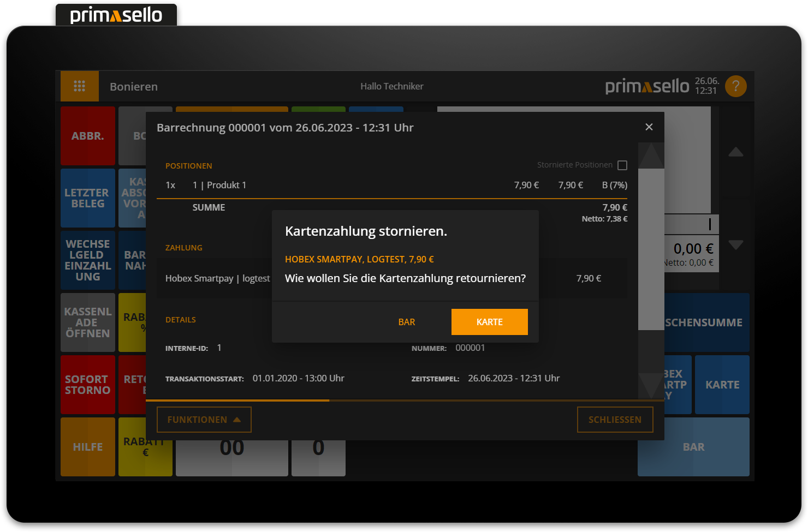Collapse the FUNKTIONEN menu
This screenshot has height=532, width=808.
[x=204, y=419]
